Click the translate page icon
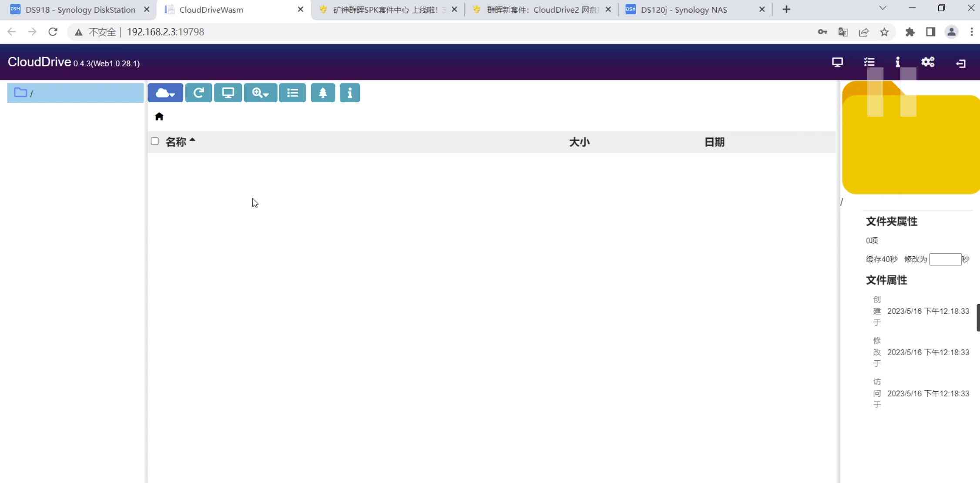 click(843, 32)
